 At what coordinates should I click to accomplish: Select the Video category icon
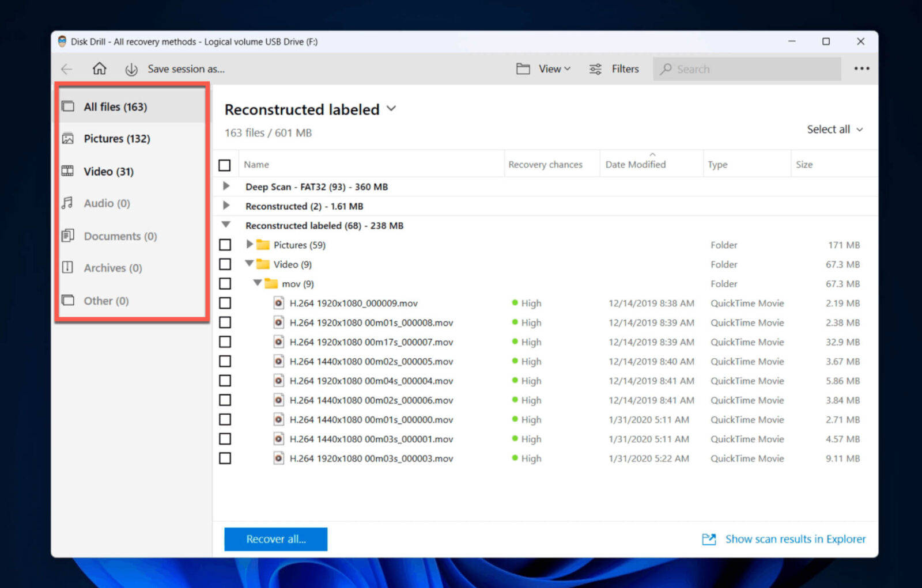68,171
